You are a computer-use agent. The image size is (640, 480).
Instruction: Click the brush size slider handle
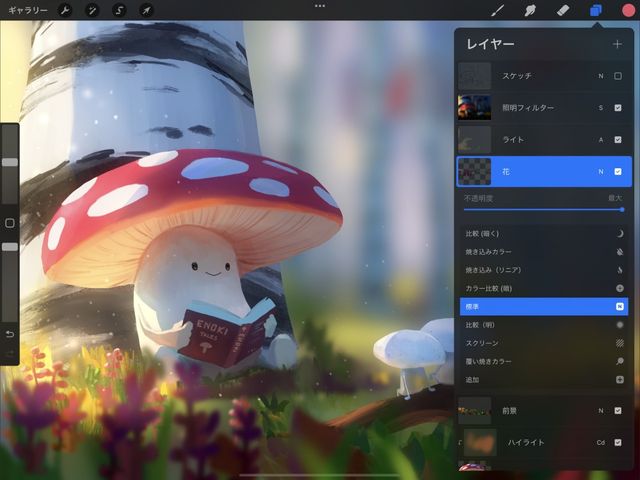10,162
